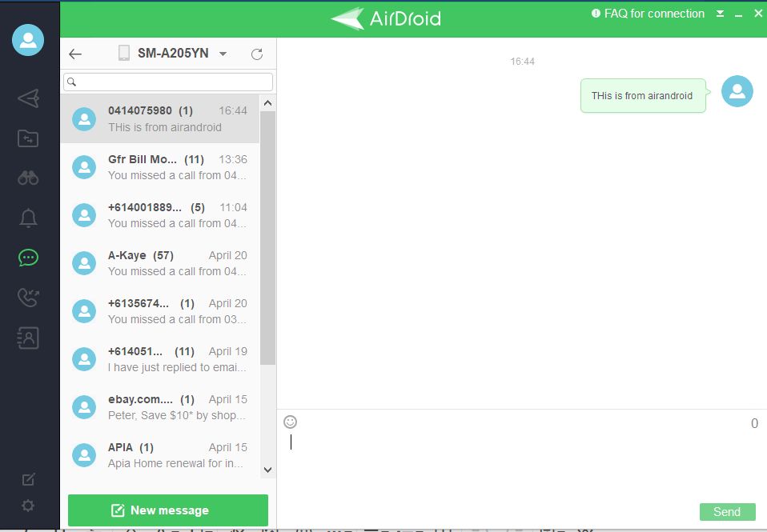Screen dimensions: 767x532
Task: Open the user profile avatar in sidebar
Action: tap(28, 40)
